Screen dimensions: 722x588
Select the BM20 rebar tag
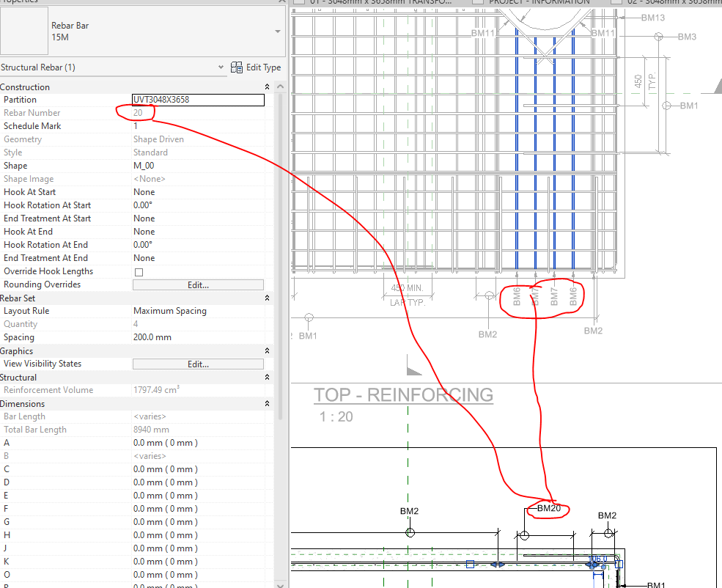click(x=549, y=508)
